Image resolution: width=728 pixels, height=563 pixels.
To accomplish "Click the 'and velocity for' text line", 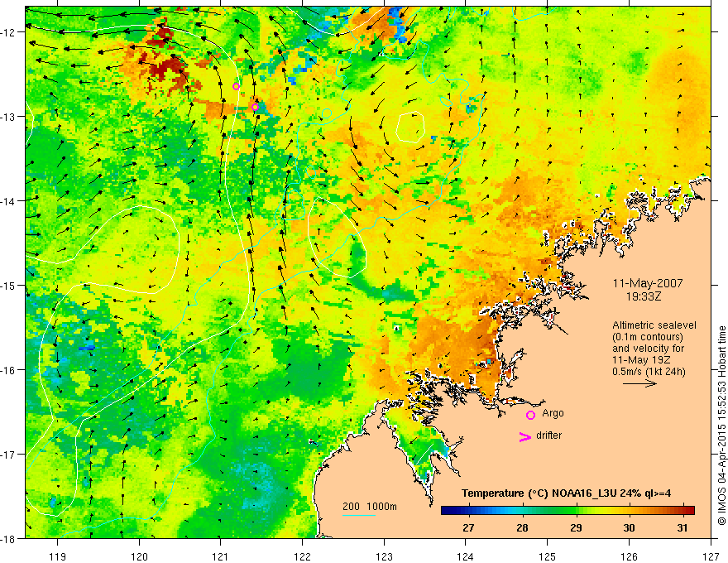I will click(648, 349).
